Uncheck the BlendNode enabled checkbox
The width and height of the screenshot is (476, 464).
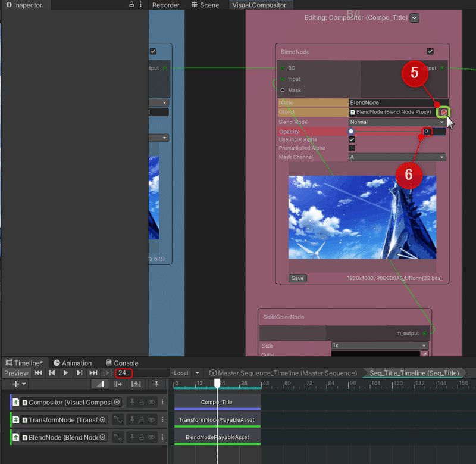pyautogui.click(x=430, y=51)
